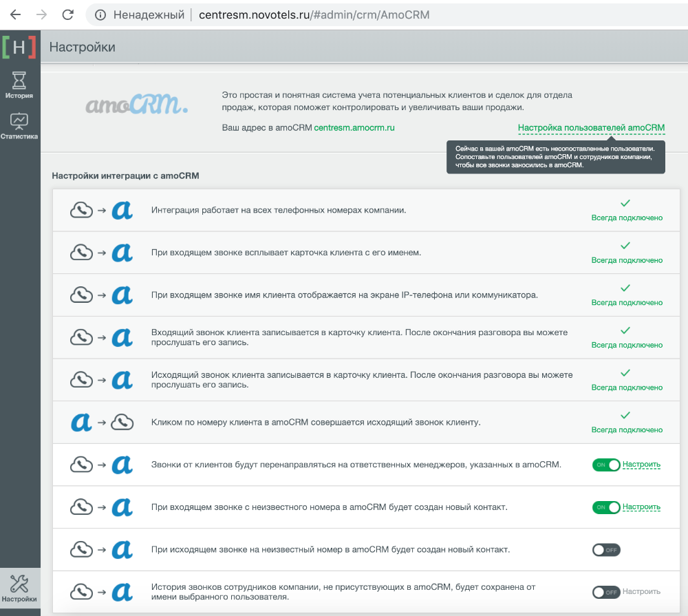688x616 pixels.
Task: Click Настроить in 'История звонков сотрудников' row
Action: click(x=641, y=591)
